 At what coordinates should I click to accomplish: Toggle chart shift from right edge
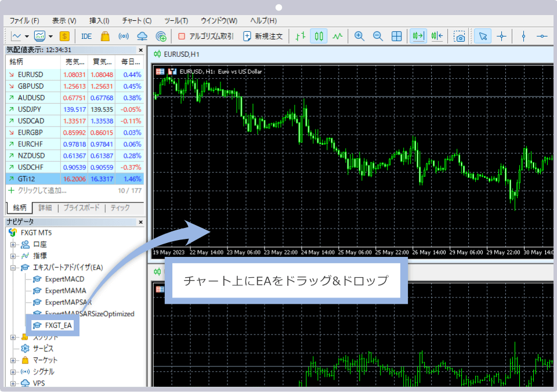[437, 36]
